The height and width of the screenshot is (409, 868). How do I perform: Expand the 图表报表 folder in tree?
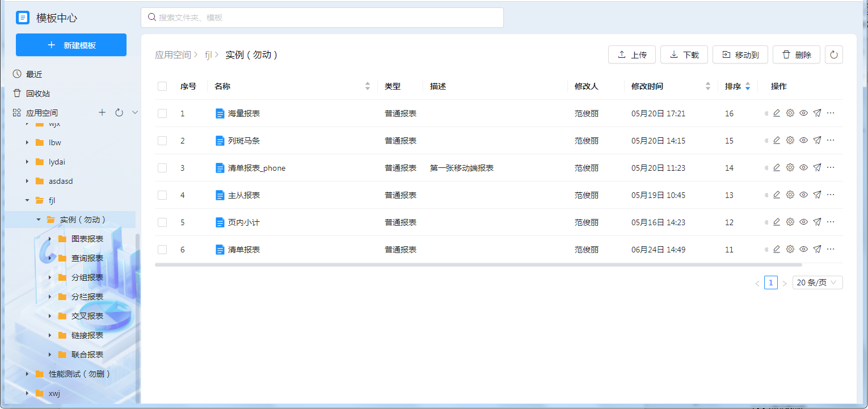[x=50, y=239]
